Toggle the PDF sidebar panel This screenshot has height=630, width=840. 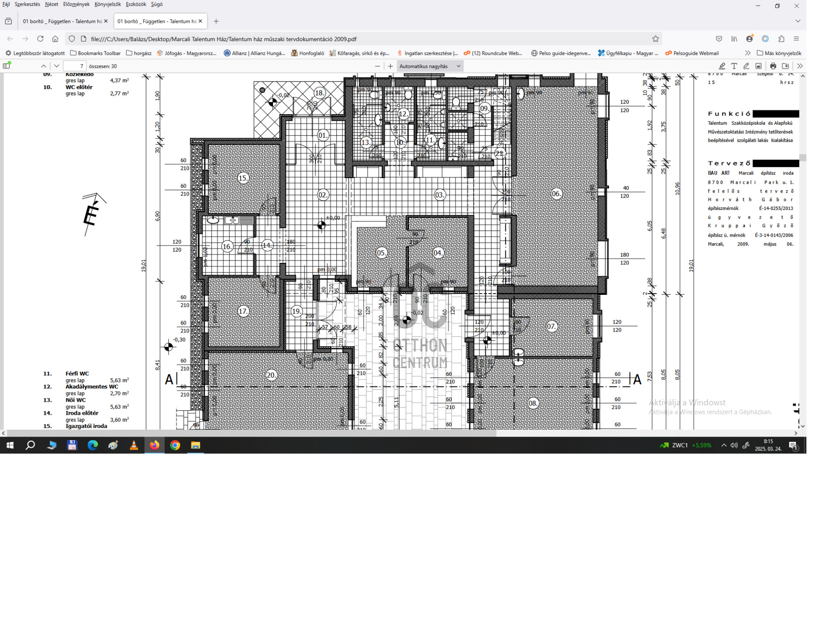click(x=7, y=66)
